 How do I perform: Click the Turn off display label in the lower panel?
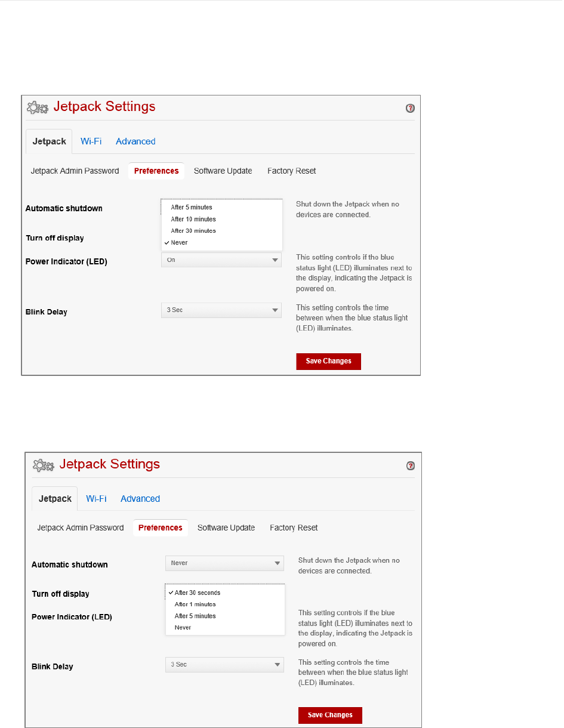point(60,594)
